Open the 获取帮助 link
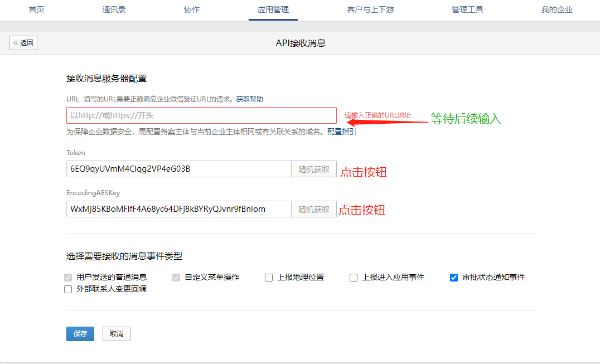The width and height of the screenshot is (600, 364). 249,99
